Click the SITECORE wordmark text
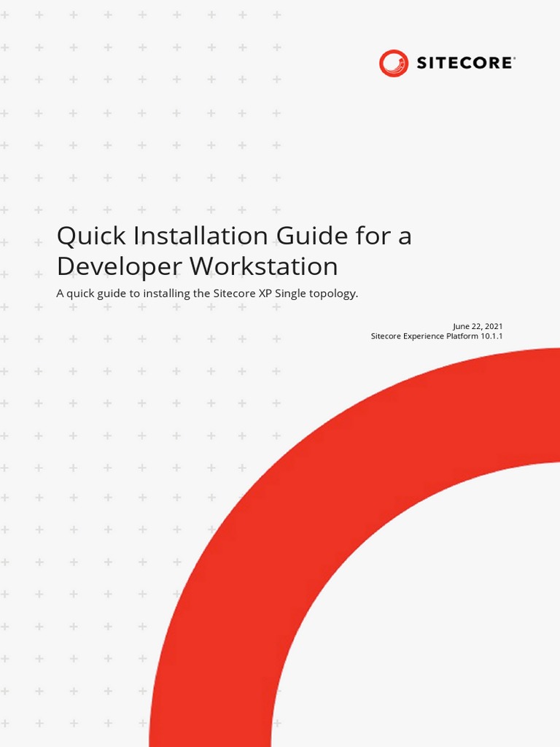This screenshot has height=747, width=560. (466, 63)
